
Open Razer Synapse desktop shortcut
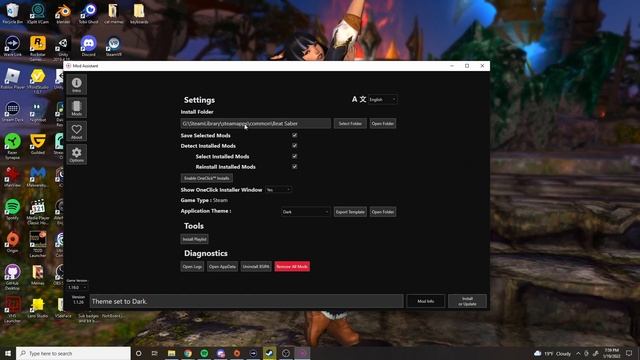coord(12,146)
